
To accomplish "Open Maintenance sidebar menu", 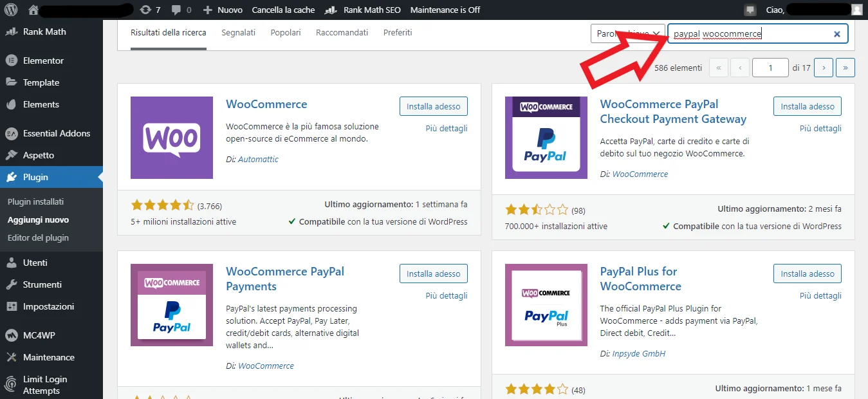I will [x=51, y=357].
